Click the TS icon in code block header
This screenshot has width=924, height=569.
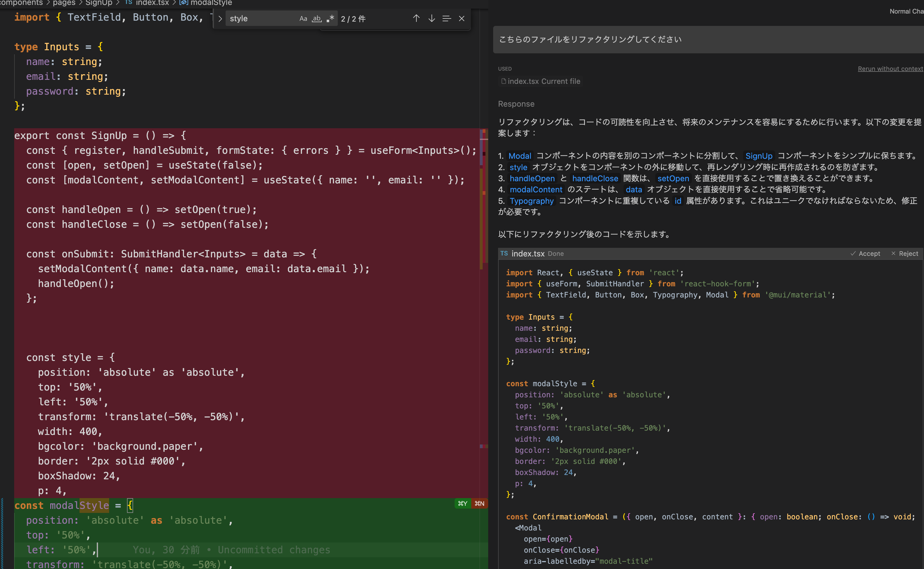[504, 254]
